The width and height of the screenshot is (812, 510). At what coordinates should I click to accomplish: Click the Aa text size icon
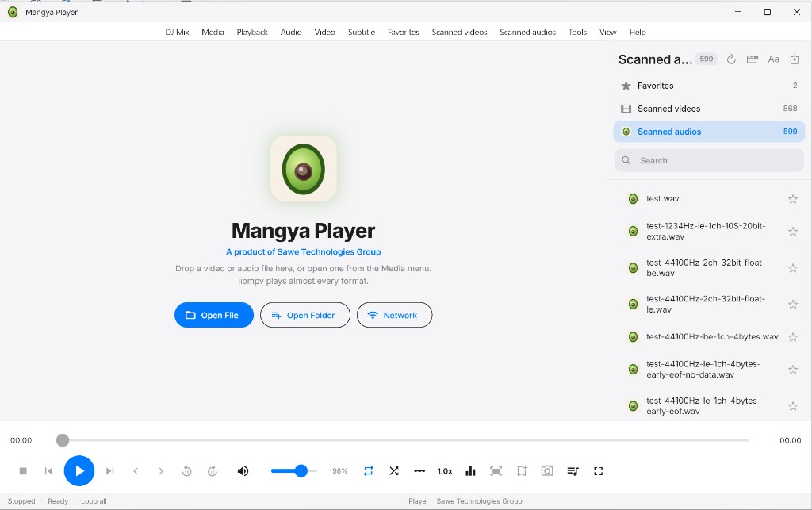click(x=774, y=59)
